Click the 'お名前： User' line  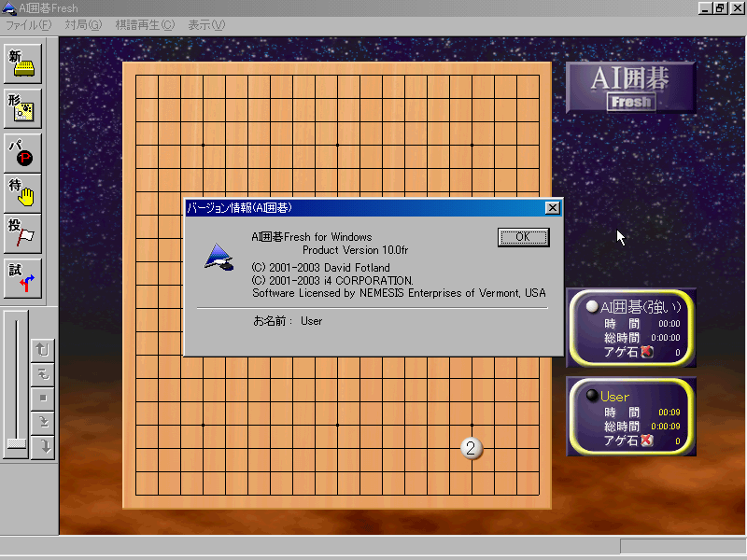pos(288,321)
